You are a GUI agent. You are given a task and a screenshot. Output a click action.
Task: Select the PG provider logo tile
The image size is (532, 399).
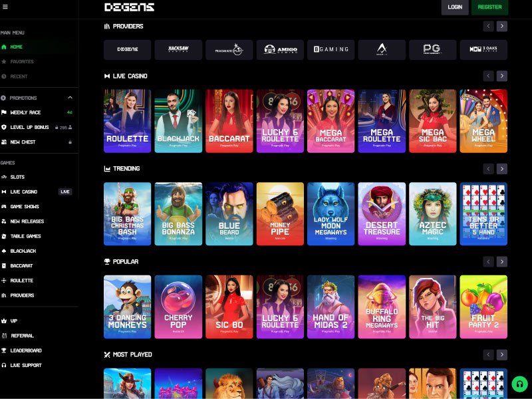[x=433, y=49]
